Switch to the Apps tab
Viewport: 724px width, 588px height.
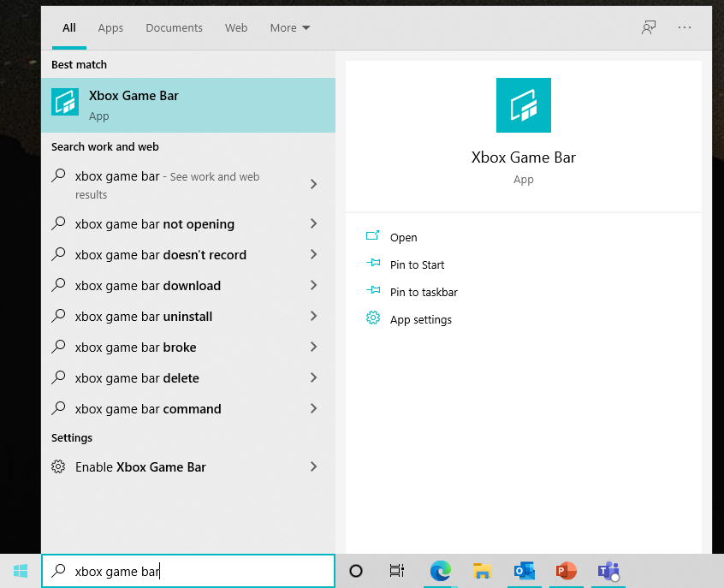tap(110, 27)
